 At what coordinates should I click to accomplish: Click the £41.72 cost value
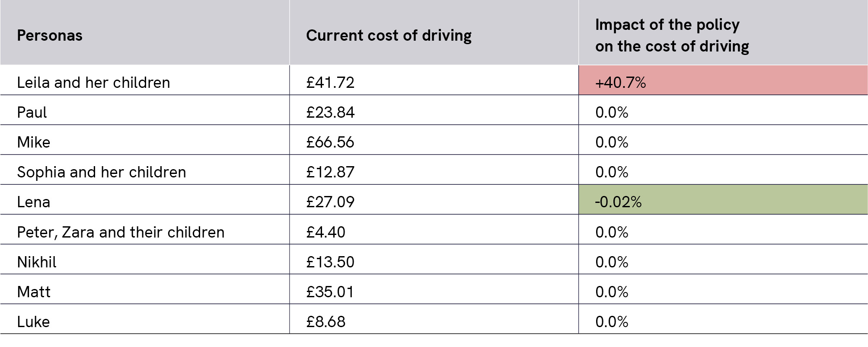(x=330, y=82)
